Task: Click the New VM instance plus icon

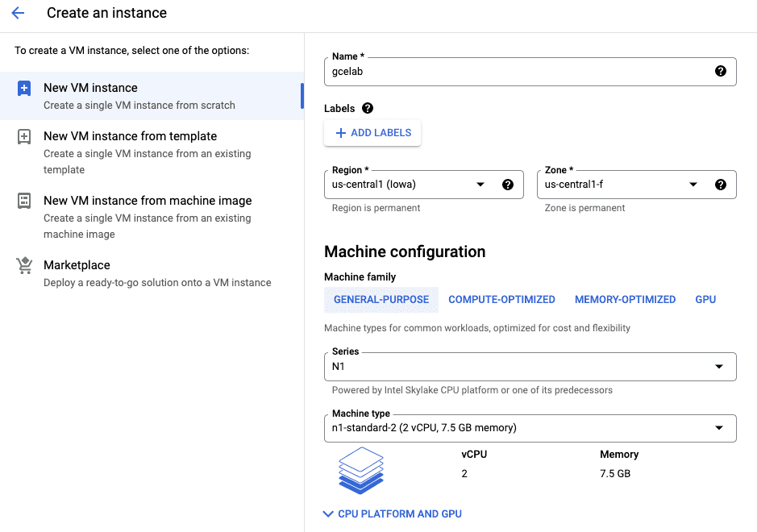Action: pos(24,89)
